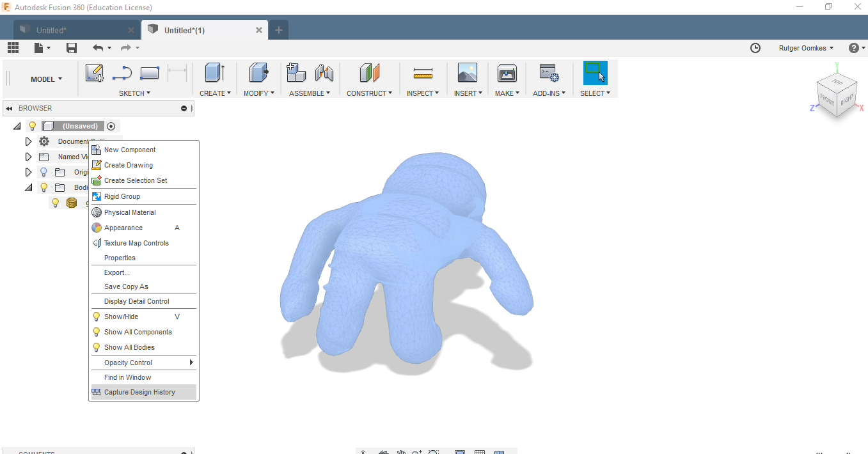Click the Insert image icon
The width and height of the screenshot is (868, 454).
coord(468,73)
